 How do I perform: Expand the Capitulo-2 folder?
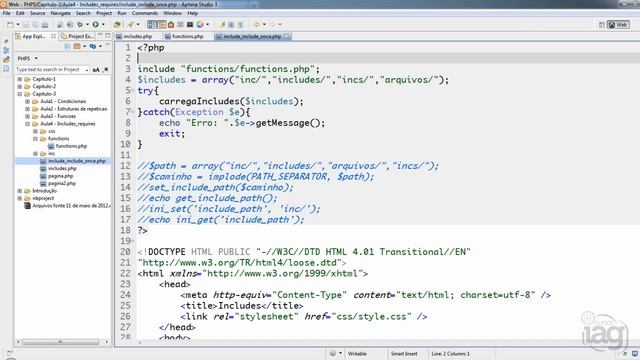tap(20, 87)
